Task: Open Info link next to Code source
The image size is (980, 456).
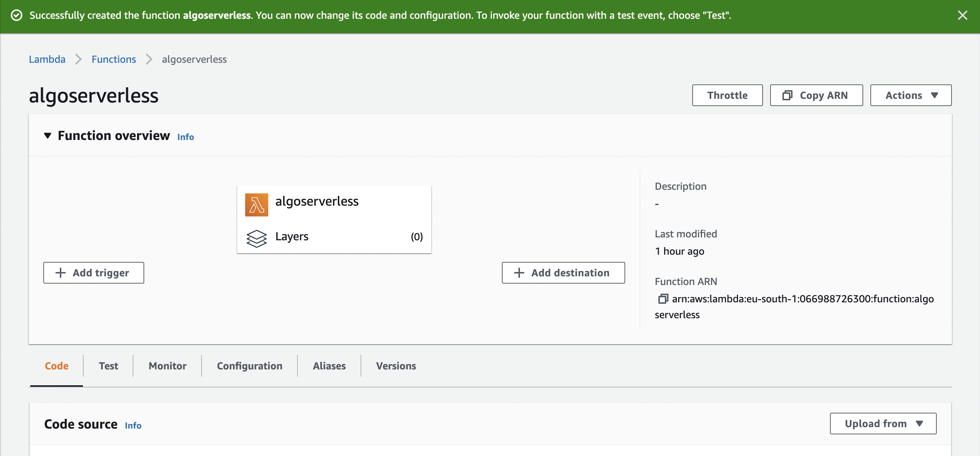Action: tap(133, 425)
